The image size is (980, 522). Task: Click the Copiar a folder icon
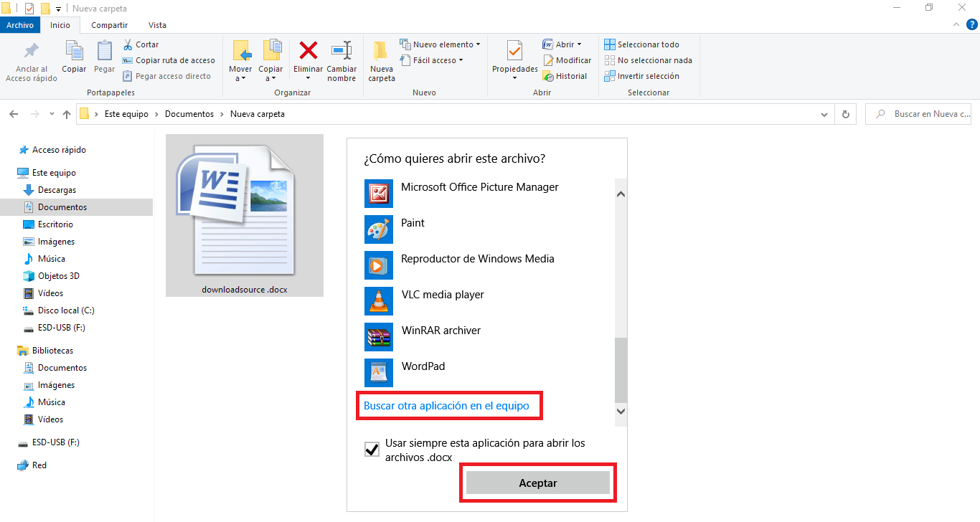tap(271, 51)
